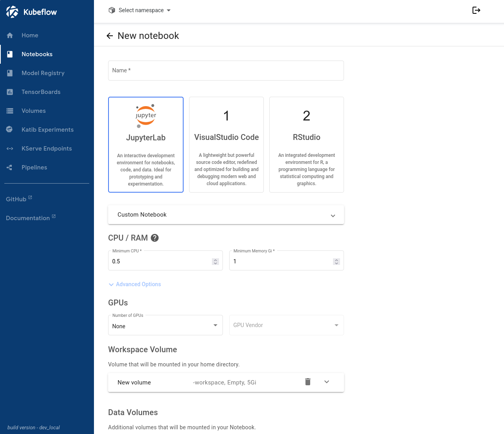Click the New volume row label

[134, 383]
